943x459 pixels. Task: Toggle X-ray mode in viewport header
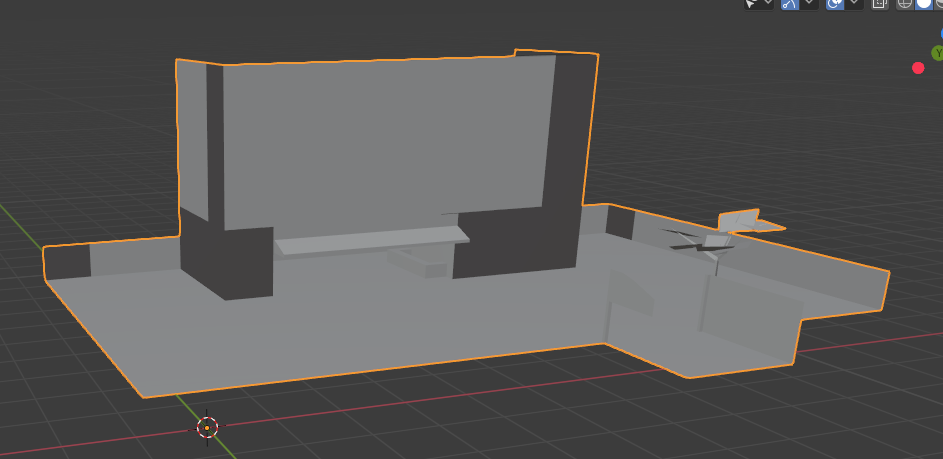click(879, 4)
